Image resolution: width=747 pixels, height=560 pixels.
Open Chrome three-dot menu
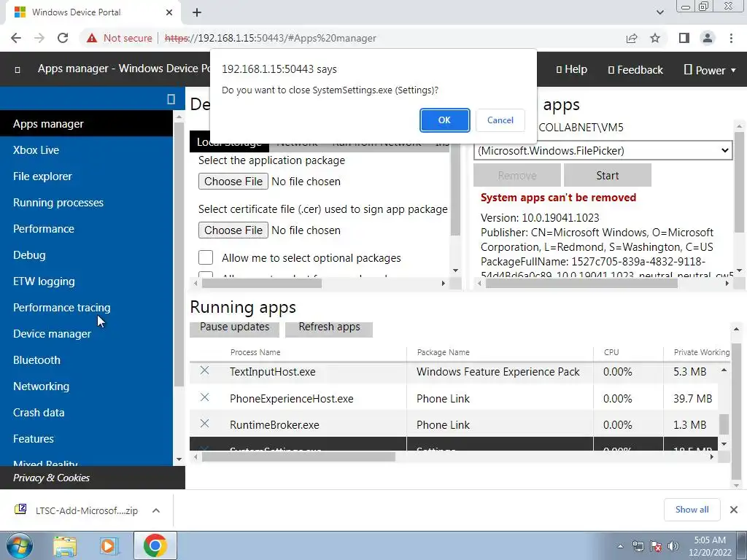[731, 38]
